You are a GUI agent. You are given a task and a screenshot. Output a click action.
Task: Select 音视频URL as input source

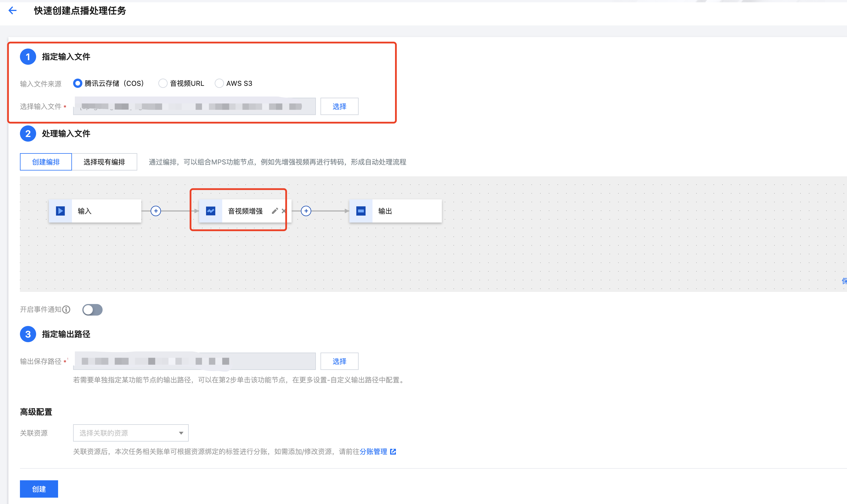coord(163,83)
